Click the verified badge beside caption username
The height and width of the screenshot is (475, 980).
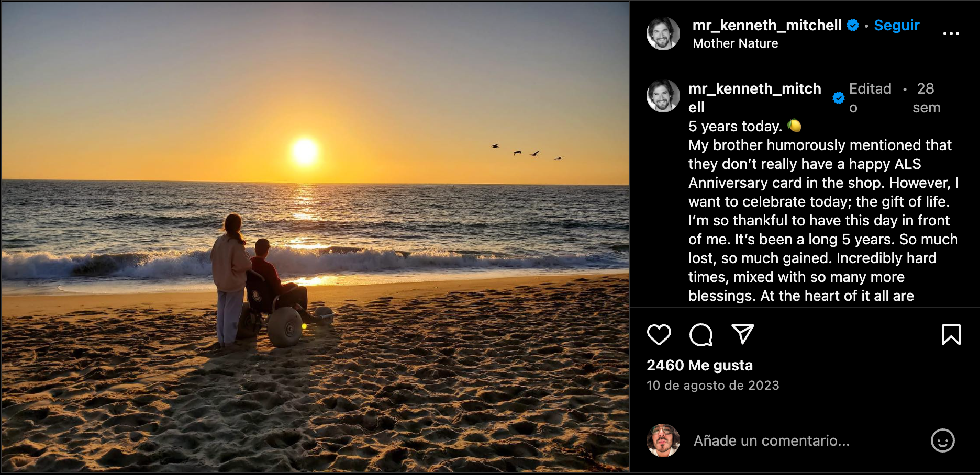coord(839,98)
